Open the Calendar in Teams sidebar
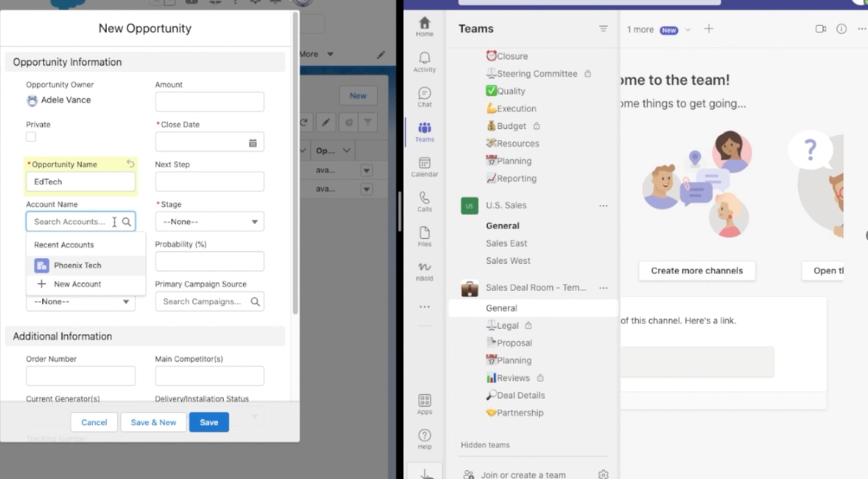Screen dimensions: 868x479 (424, 167)
